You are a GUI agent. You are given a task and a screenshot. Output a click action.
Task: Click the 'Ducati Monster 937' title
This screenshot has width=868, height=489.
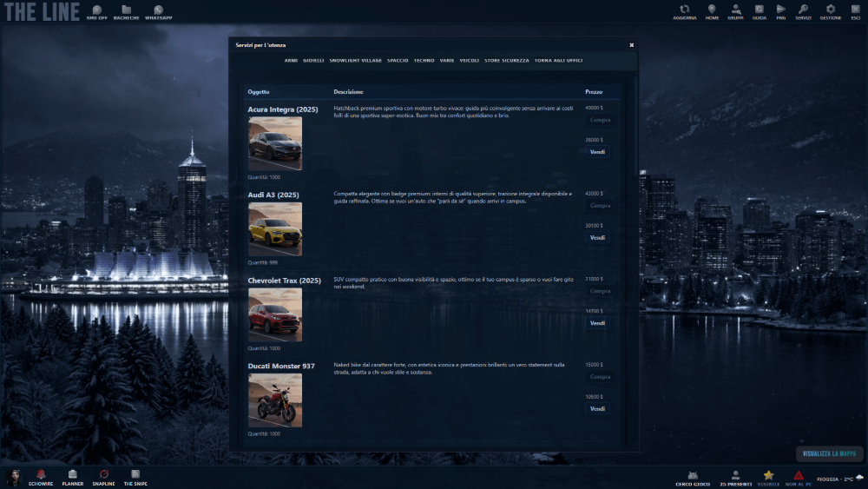(281, 366)
